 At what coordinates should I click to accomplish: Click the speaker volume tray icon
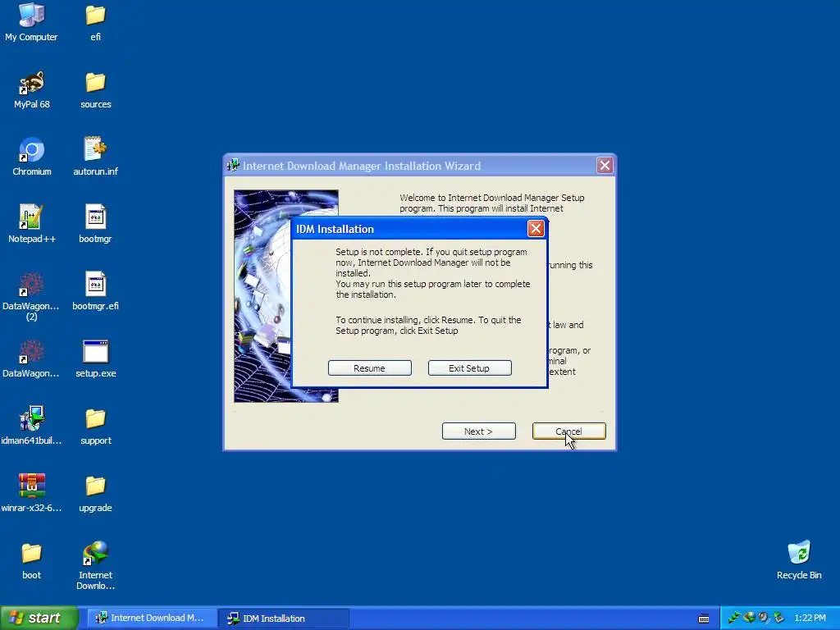click(x=764, y=618)
